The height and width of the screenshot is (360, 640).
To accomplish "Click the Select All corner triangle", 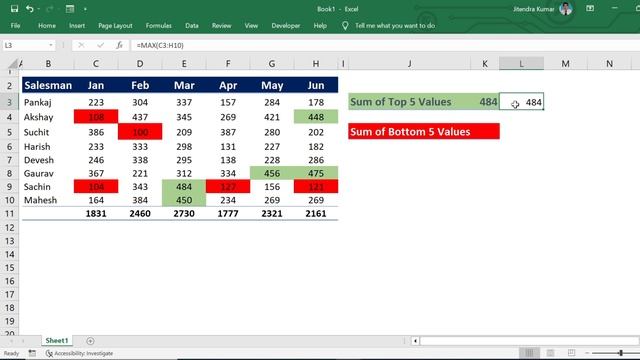I will point(13,64).
